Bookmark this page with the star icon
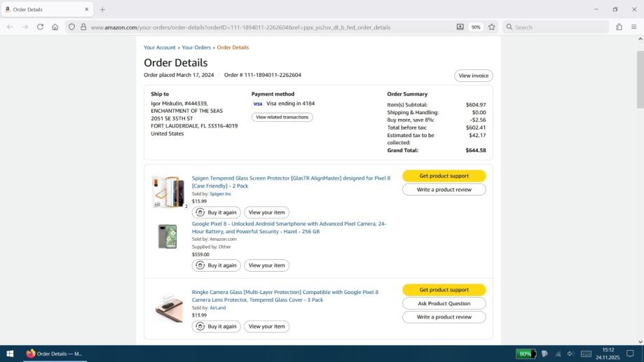Image resolution: width=644 pixels, height=362 pixels. pyautogui.click(x=492, y=27)
